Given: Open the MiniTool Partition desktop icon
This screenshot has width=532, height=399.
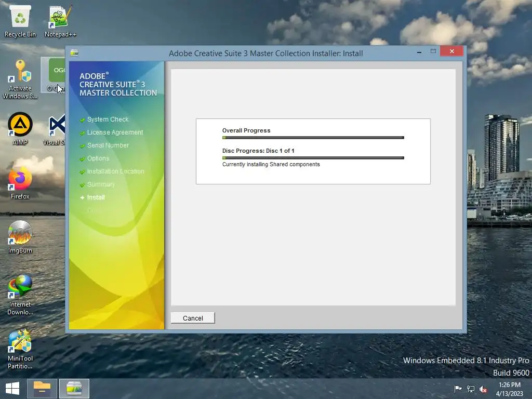Looking at the screenshot, I should [x=20, y=349].
